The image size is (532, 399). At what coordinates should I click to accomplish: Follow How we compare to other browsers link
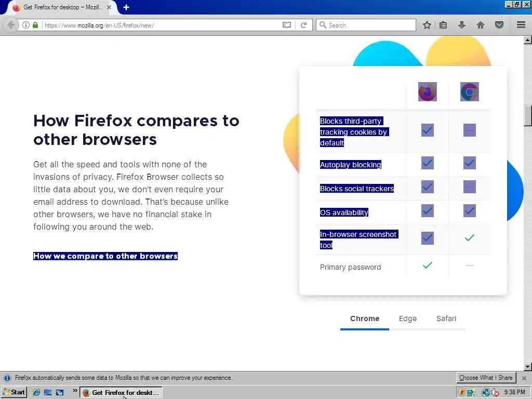click(105, 256)
